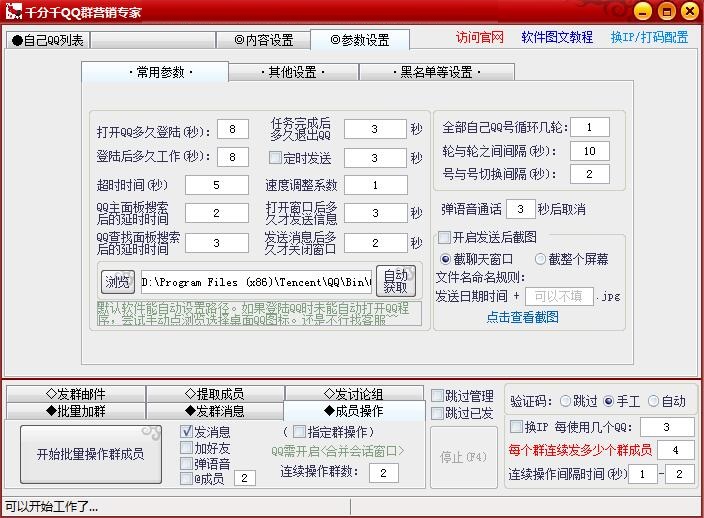
Task: Select the 参数设置 tab
Action: (360, 40)
